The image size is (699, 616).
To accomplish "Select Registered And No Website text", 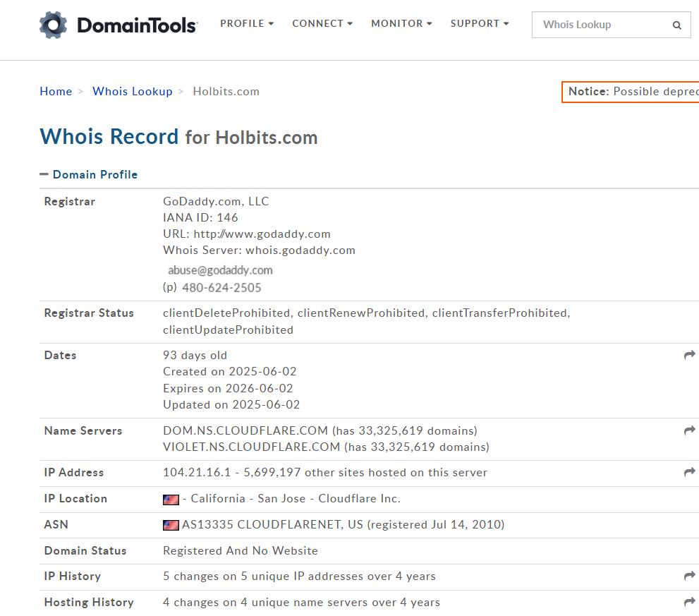I will coord(241,551).
